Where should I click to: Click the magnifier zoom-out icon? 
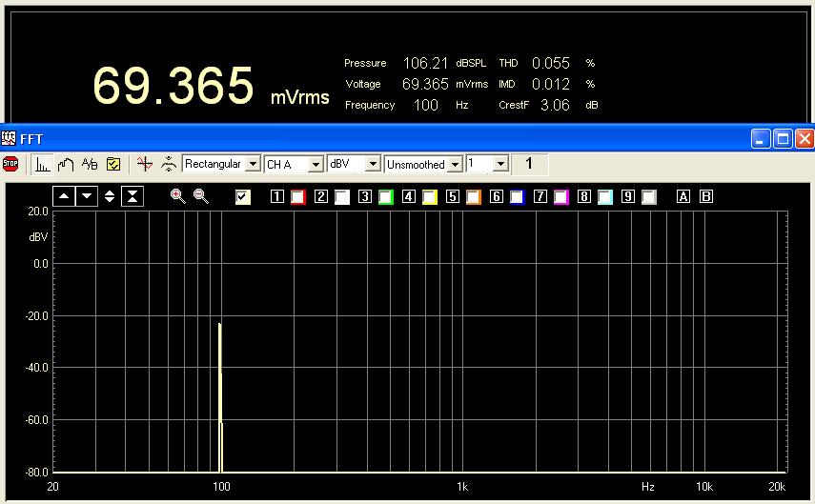pos(201,196)
